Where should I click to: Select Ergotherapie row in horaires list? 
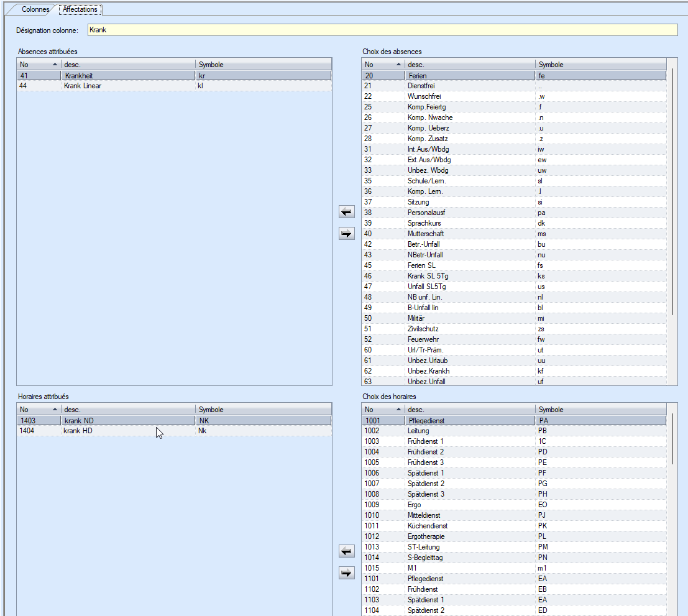pyautogui.click(x=426, y=536)
